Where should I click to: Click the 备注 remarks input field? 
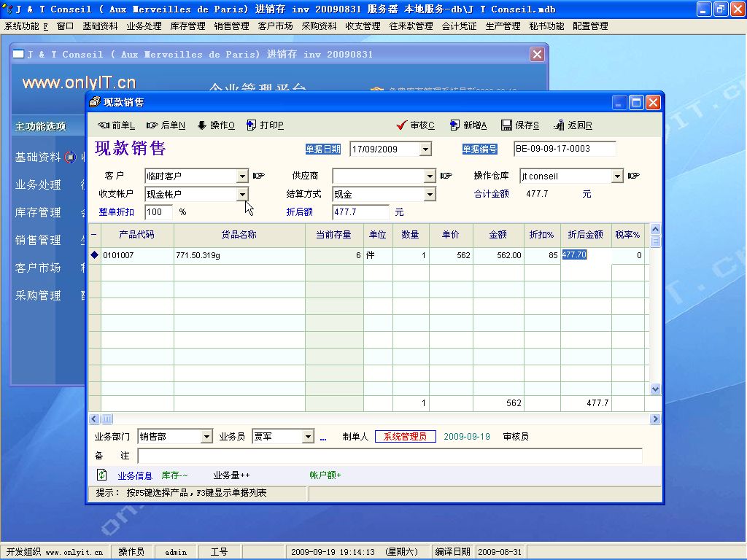[x=390, y=456]
